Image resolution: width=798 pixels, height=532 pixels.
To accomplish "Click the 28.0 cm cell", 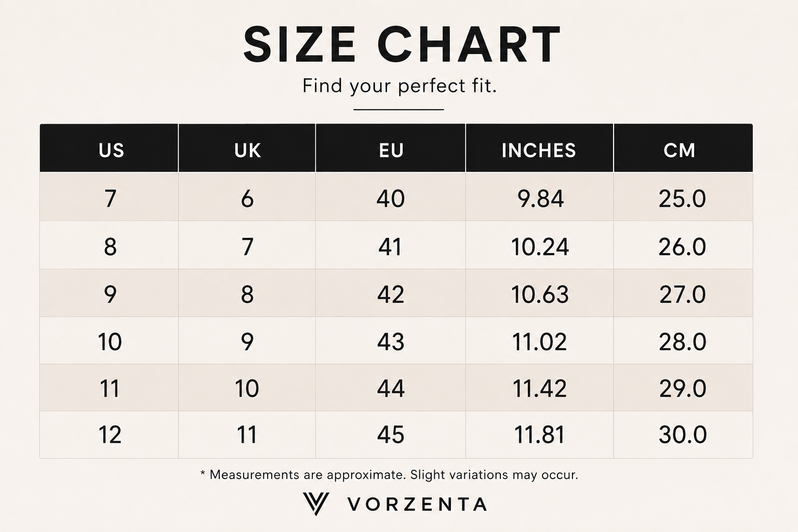I will click(683, 341).
